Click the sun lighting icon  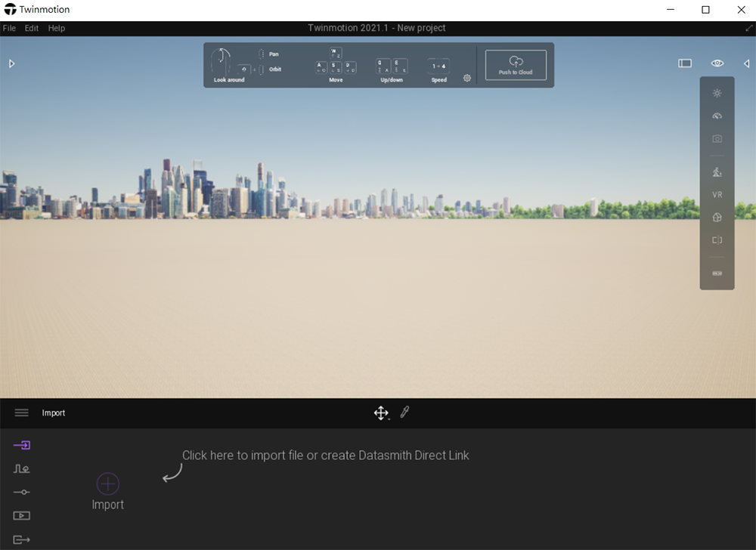(x=717, y=93)
